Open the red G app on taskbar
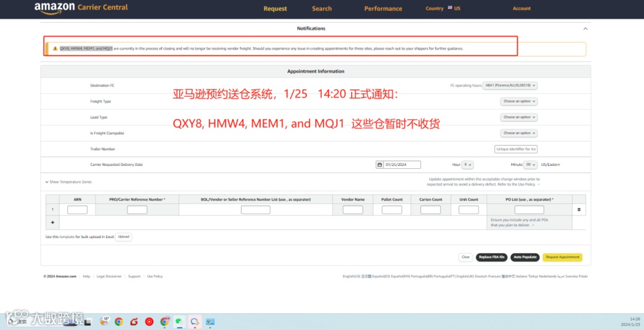 (134, 322)
